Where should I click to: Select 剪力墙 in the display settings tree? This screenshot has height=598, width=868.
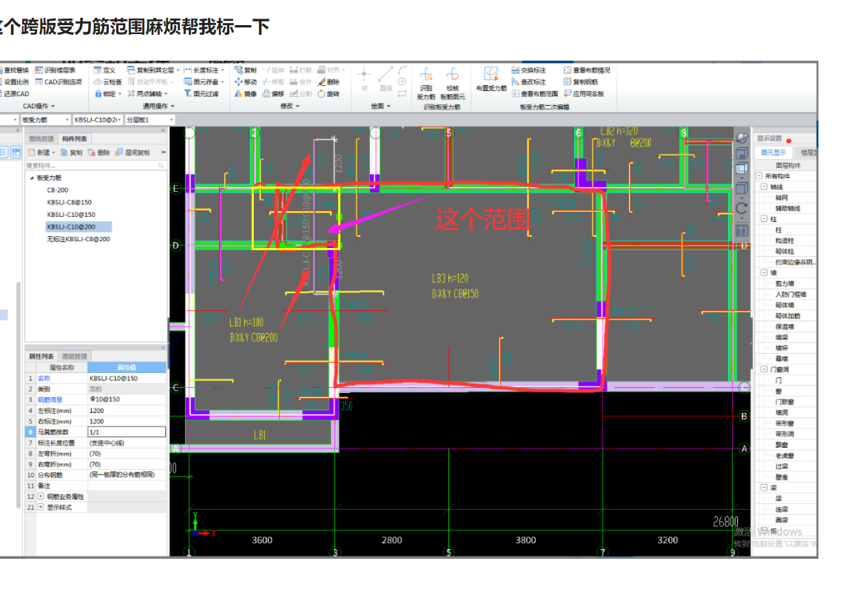pyautogui.click(x=784, y=283)
